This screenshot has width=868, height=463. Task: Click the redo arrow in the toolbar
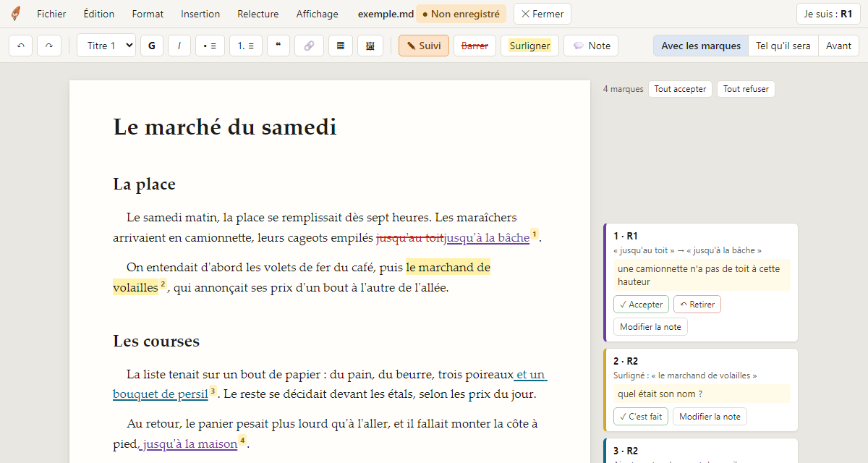(49, 46)
